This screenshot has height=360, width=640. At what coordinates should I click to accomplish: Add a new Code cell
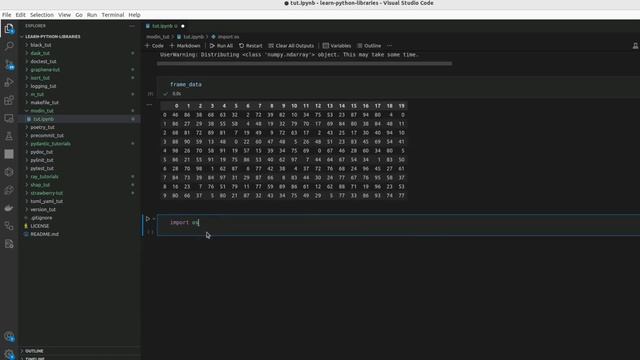(x=154, y=46)
